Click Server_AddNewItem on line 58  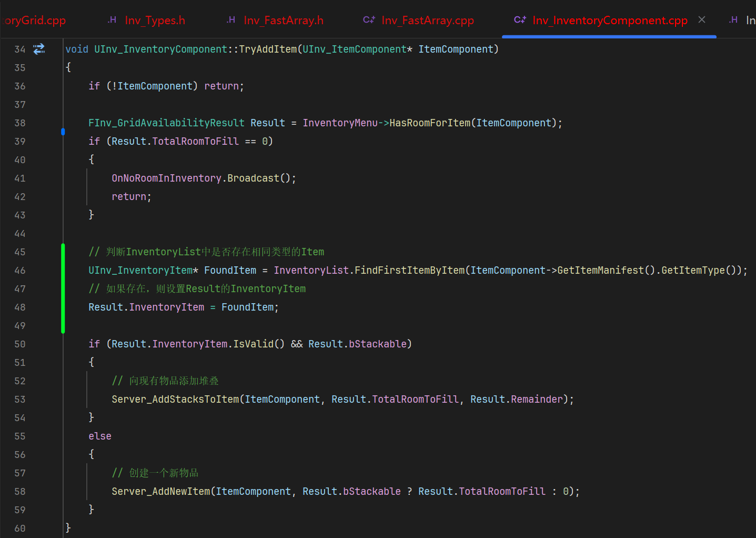click(x=160, y=491)
